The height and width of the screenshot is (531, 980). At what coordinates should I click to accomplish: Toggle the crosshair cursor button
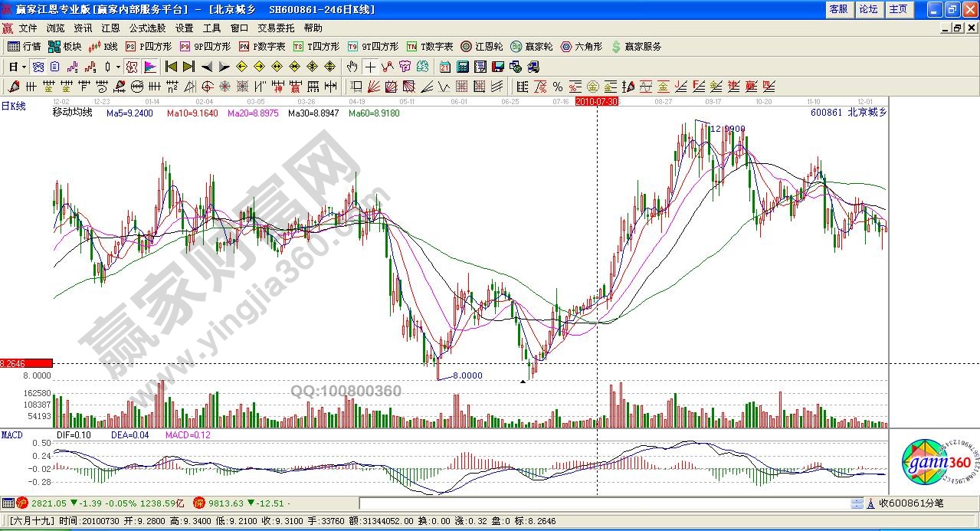tap(370, 67)
